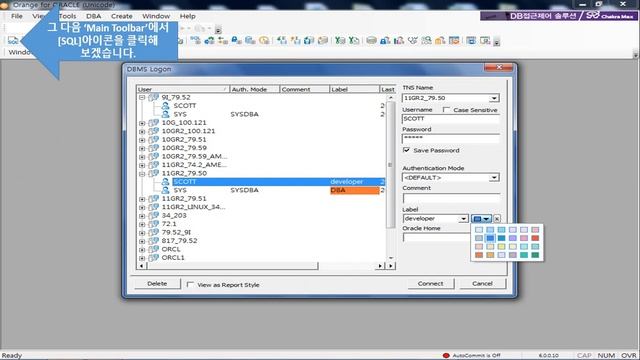Click the Cancel button

pos(482,283)
